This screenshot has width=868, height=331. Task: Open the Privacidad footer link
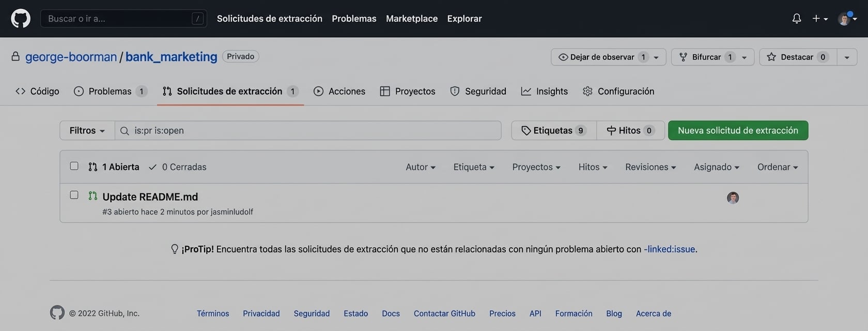(x=261, y=313)
